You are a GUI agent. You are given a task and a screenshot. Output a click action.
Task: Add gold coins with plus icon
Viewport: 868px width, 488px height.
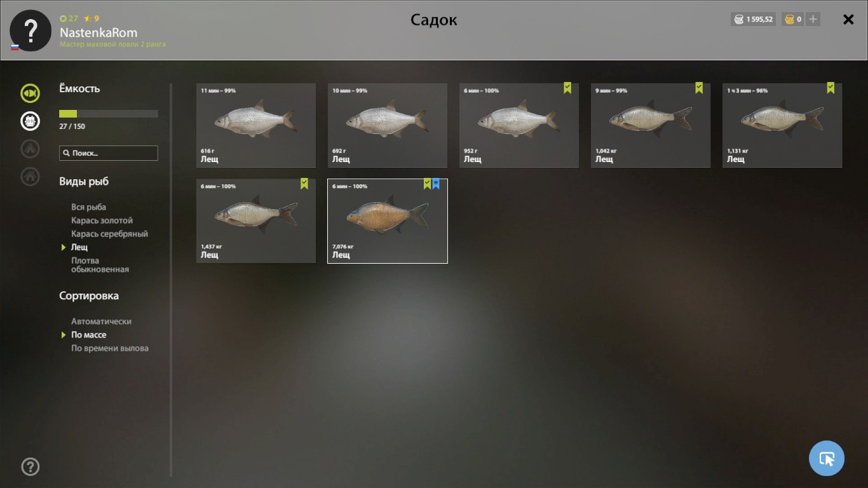[813, 19]
